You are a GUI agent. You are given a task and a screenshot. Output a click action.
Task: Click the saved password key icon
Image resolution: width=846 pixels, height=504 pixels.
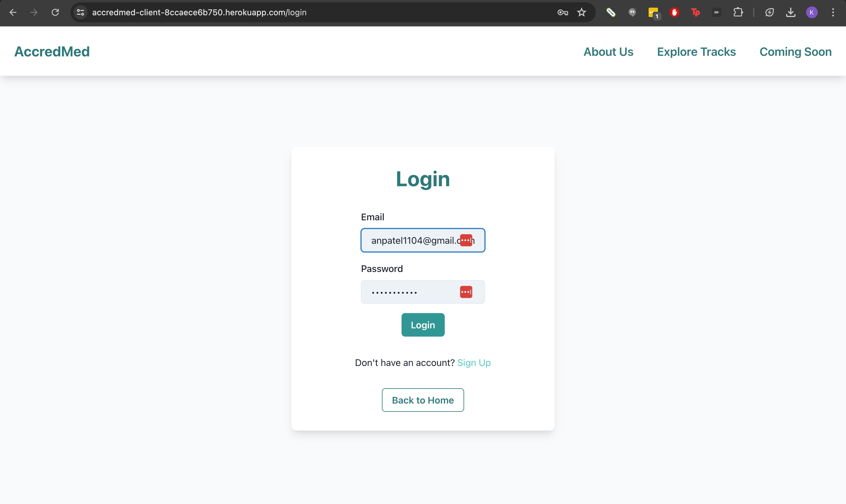coord(563,13)
